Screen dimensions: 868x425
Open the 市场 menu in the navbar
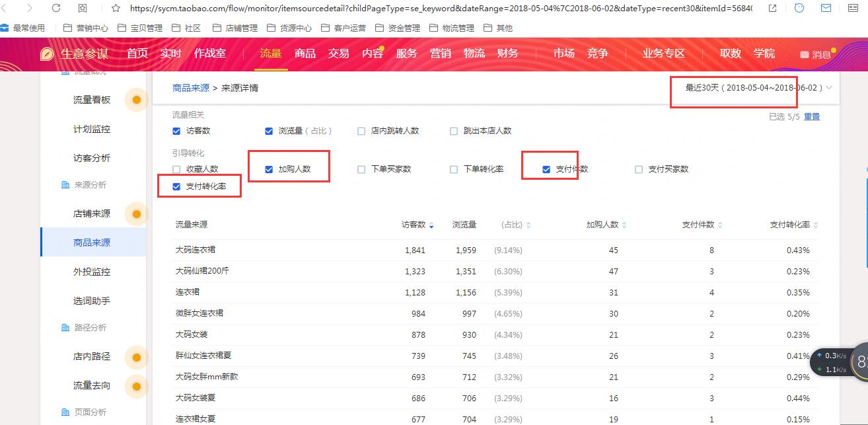(x=563, y=54)
